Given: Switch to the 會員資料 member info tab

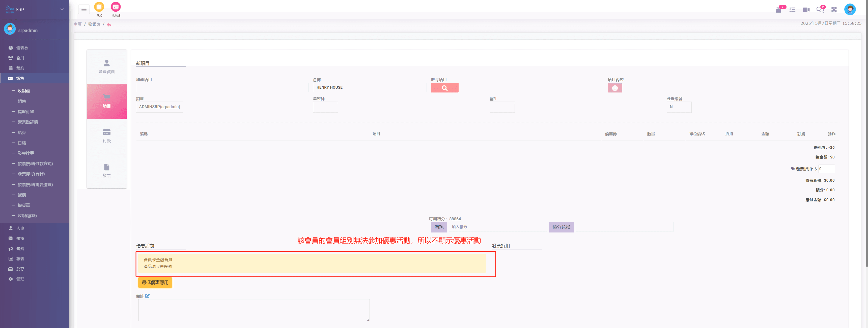Looking at the screenshot, I should pyautogui.click(x=106, y=67).
